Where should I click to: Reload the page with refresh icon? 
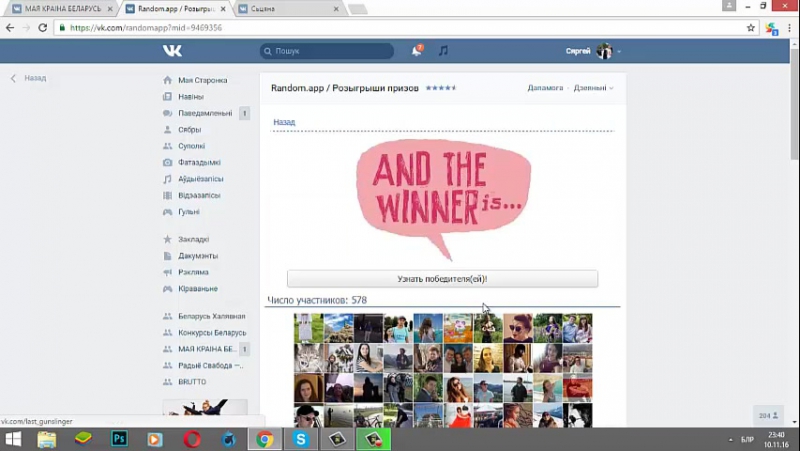pyautogui.click(x=43, y=28)
